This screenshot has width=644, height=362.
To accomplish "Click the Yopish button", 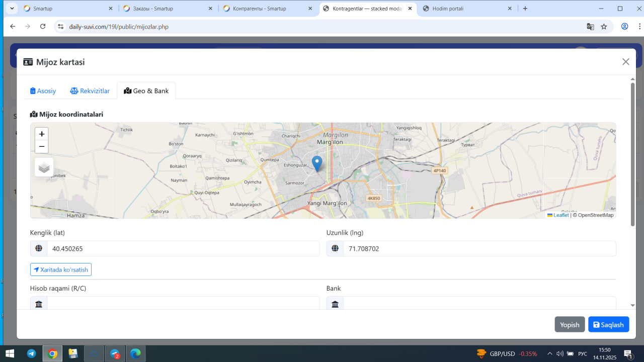I will tap(570, 325).
